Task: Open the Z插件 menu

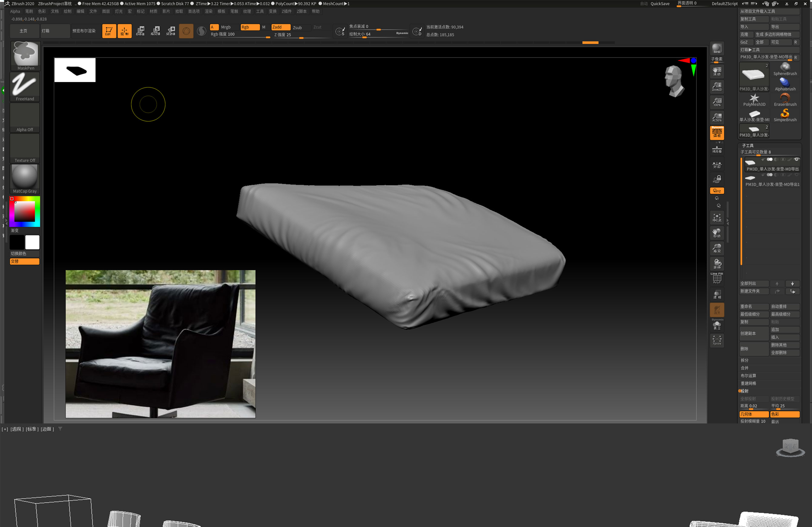Action: [x=286, y=11]
